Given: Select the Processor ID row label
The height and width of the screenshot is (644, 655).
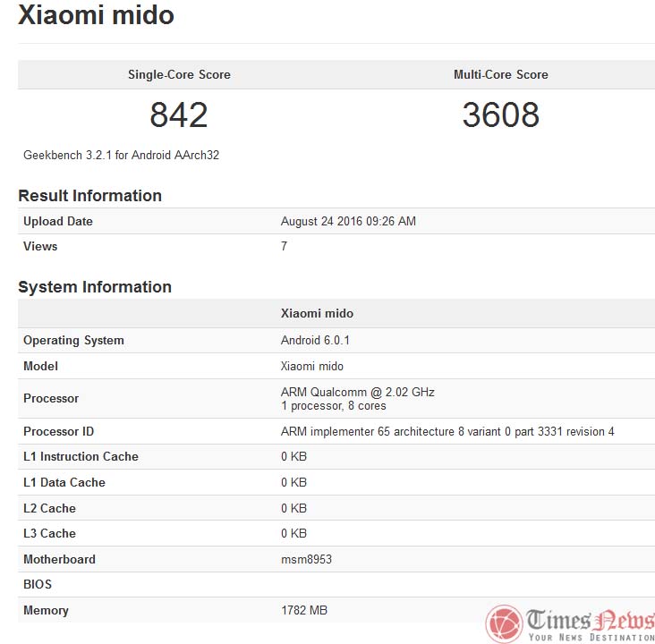Looking at the screenshot, I should pos(58,431).
